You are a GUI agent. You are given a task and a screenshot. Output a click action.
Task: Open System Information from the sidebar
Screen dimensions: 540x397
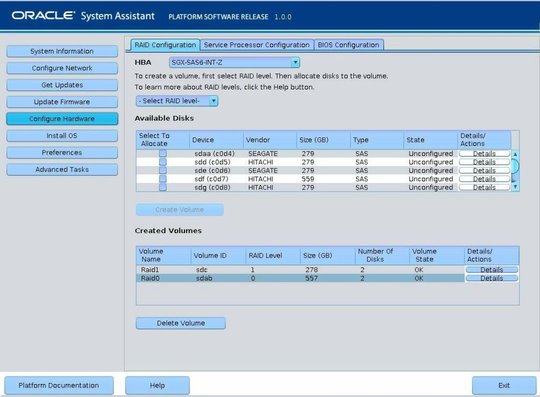(x=62, y=51)
